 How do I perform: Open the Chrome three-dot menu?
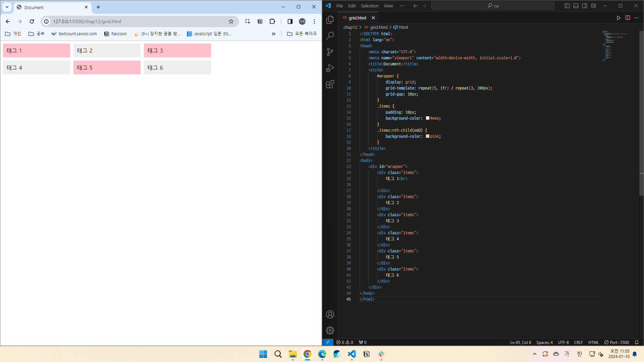tap(314, 21)
